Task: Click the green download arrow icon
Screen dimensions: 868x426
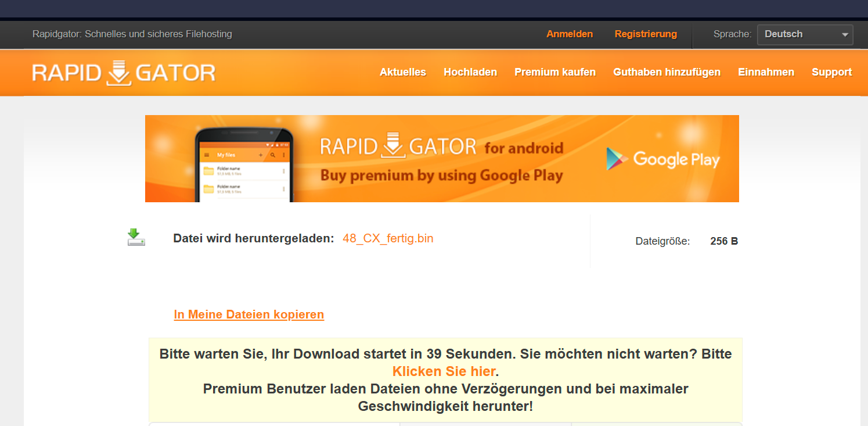Action: [x=136, y=238]
